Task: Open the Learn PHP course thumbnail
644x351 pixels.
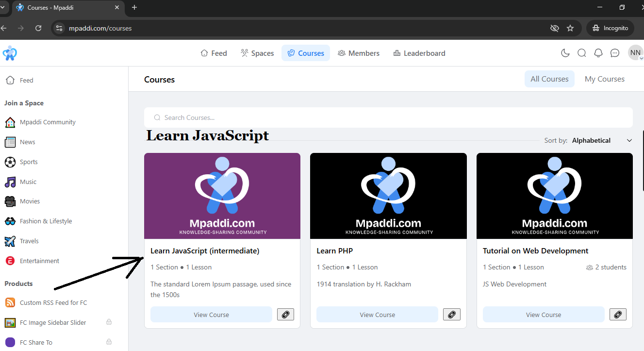Action: (x=388, y=196)
